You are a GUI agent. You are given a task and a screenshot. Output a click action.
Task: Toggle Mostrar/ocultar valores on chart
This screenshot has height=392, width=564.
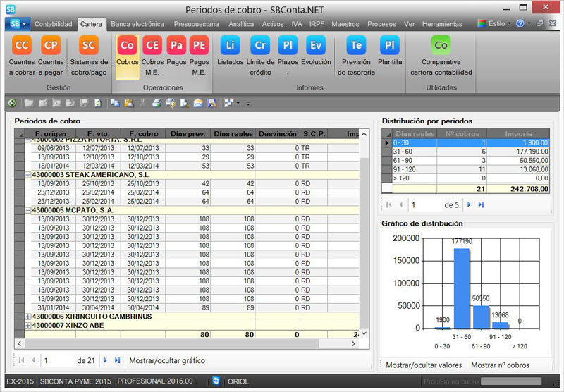pos(423,365)
